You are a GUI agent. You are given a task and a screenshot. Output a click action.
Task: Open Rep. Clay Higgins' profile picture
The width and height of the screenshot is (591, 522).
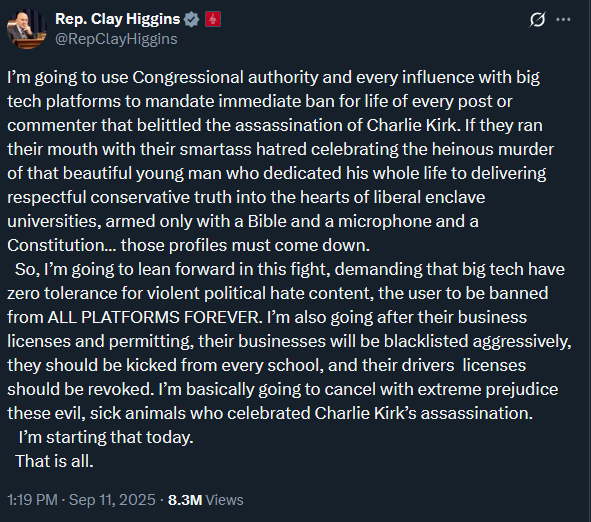(26, 29)
